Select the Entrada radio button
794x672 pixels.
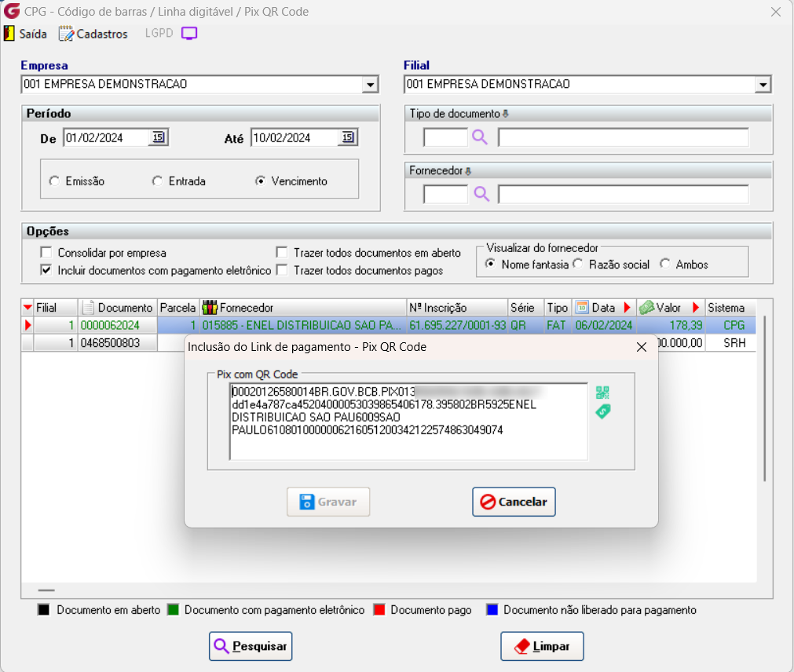pos(158,181)
